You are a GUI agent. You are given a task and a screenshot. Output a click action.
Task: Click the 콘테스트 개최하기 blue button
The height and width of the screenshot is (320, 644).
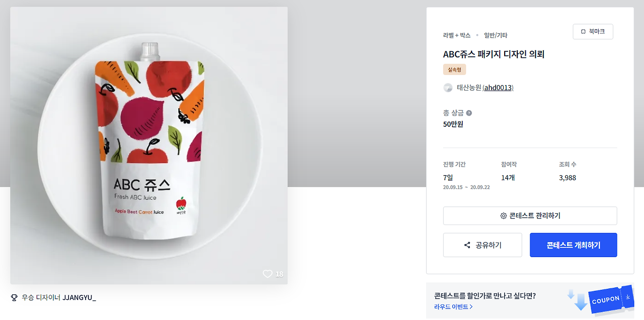(573, 245)
